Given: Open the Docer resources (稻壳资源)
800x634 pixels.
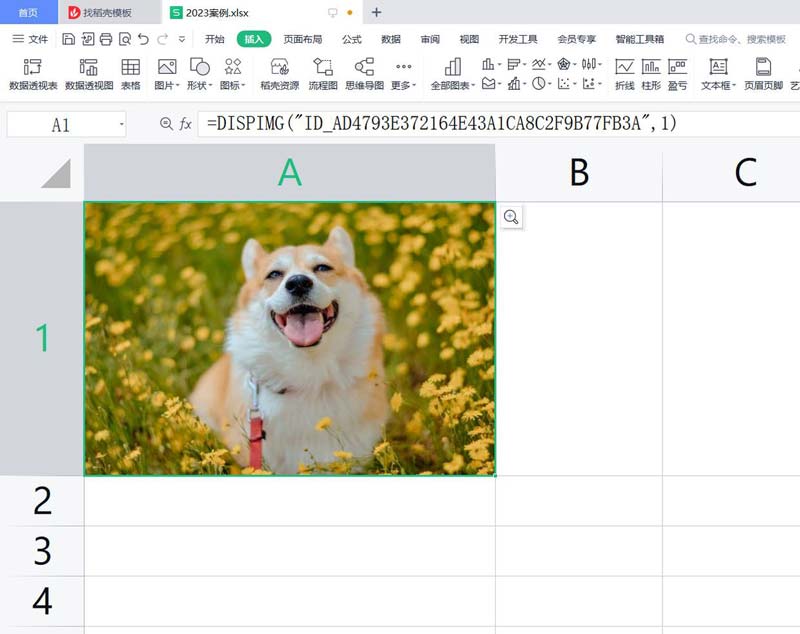Looking at the screenshot, I should (x=280, y=74).
